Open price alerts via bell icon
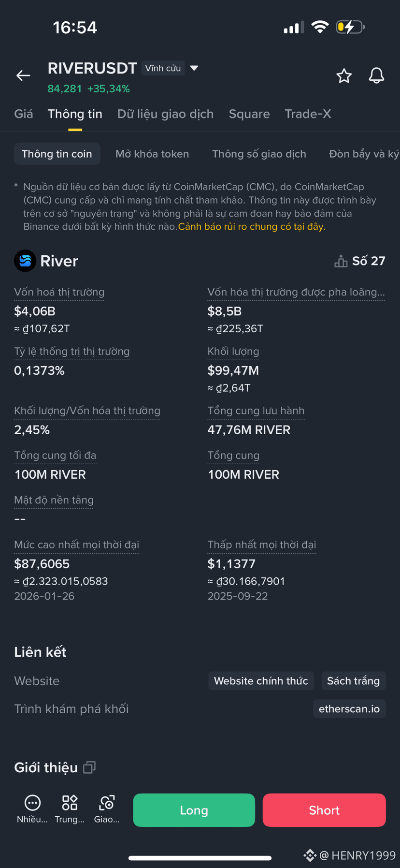Screen dimensions: 400x868 (376, 75)
